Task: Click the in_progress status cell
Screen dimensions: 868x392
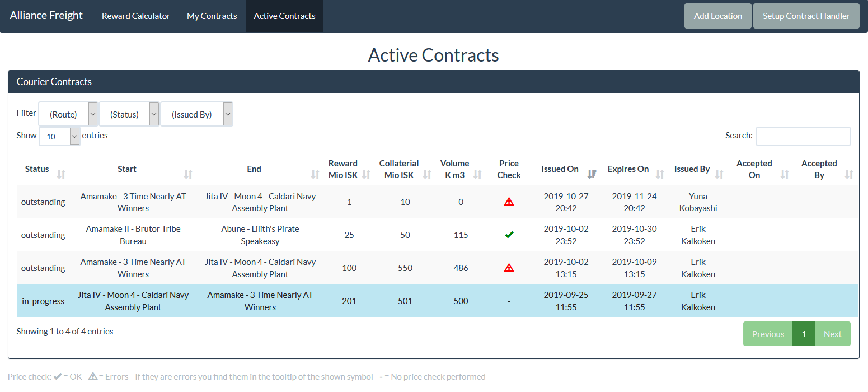Action: (x=43, y=301)
